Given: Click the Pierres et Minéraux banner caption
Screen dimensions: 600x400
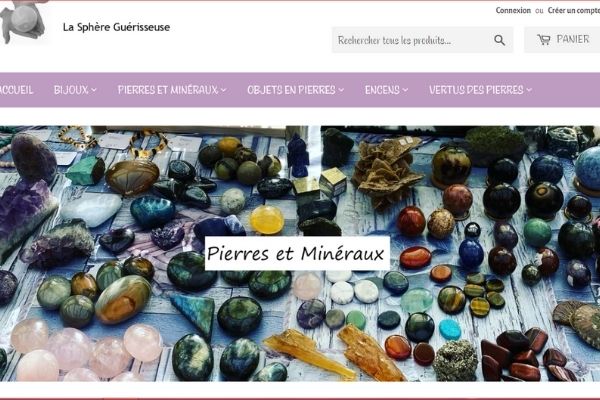Looking at the screenshot, I should click(x=297, y=253).
